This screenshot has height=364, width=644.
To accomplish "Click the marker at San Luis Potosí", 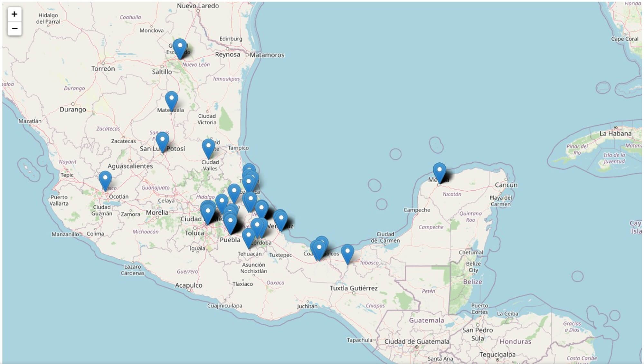I will pos(162,142).
